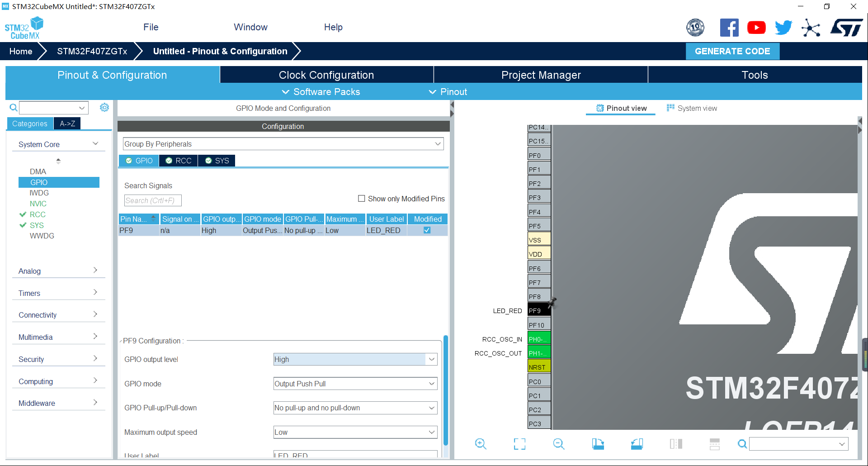
Task: Expand the Timers category
Action: point(58,293)
